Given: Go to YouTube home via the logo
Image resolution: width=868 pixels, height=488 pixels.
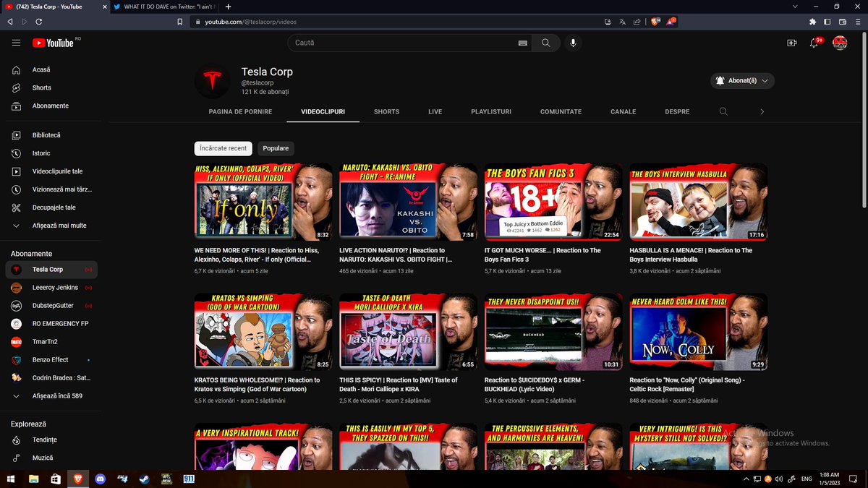Looking at the screenshot, I should pos(53,43).
